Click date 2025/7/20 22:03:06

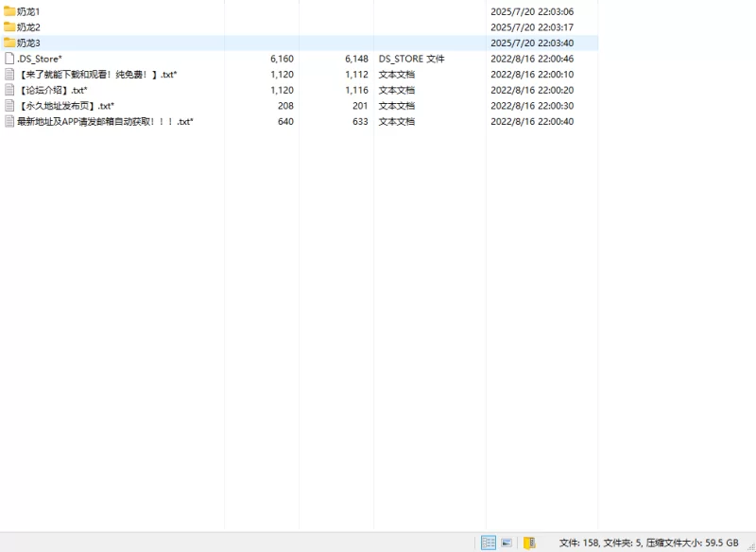[x=532, y=11]
